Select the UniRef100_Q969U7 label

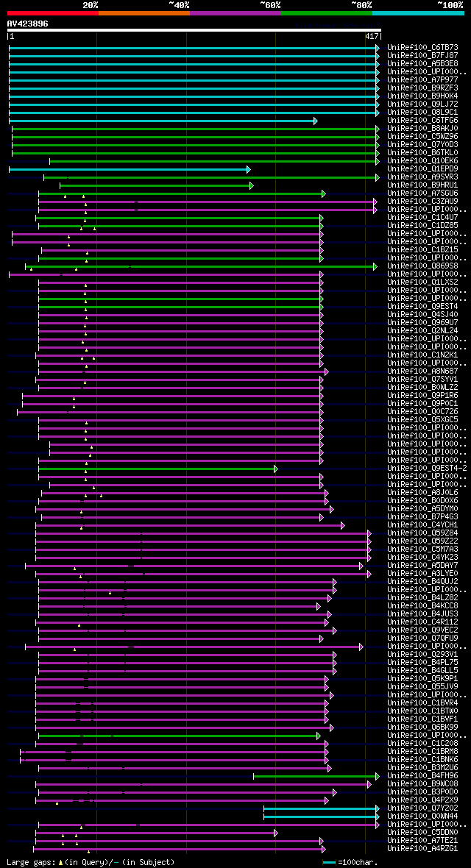[422, 323]
